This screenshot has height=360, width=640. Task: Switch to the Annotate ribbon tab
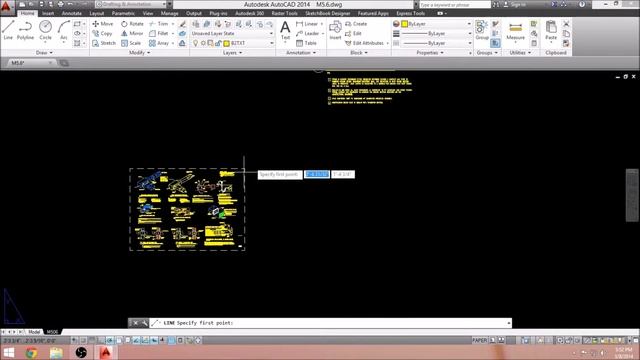tap(71, 13)
